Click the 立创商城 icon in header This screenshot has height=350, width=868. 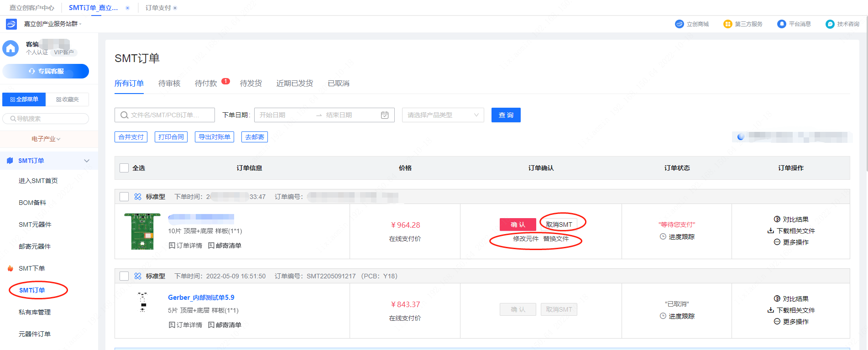tap(679, 24)
